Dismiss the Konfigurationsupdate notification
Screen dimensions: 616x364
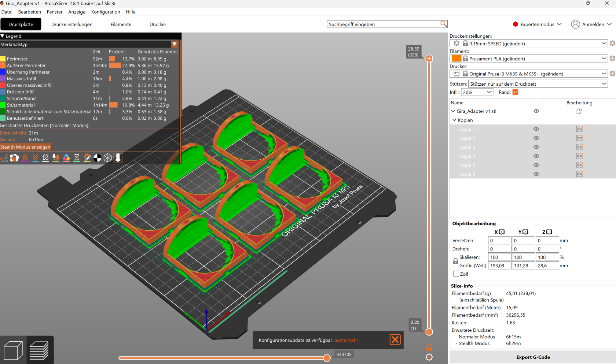point(395,339)
